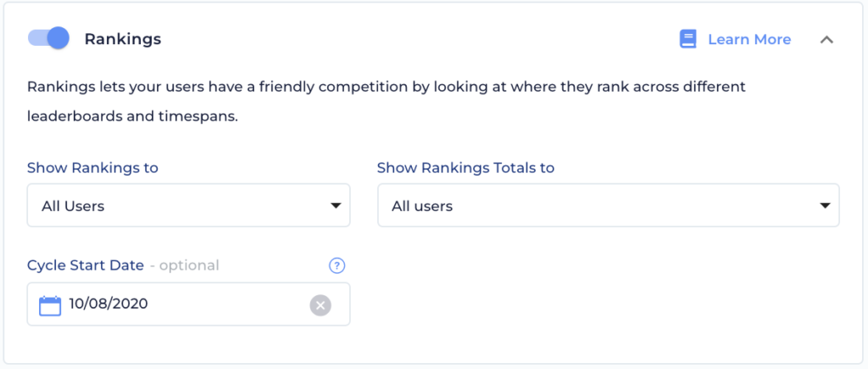The height and width of the screenshot is (369, 868).
Task: Select the All users value in the totals box
Action: point(422,206)
